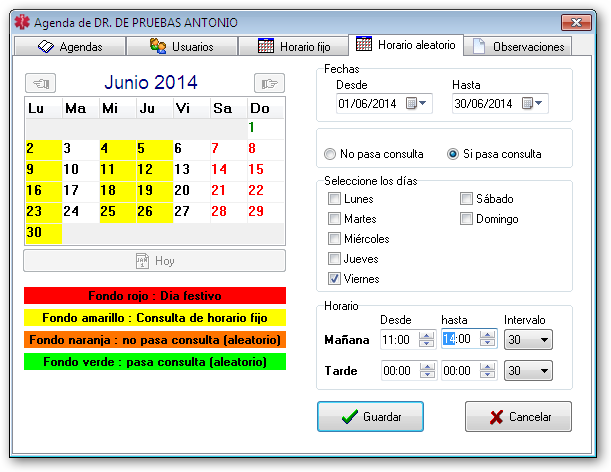The height and width of the screenshot is (472, 611).
Task: Click the Hoy today button
Action: [155, 260]
